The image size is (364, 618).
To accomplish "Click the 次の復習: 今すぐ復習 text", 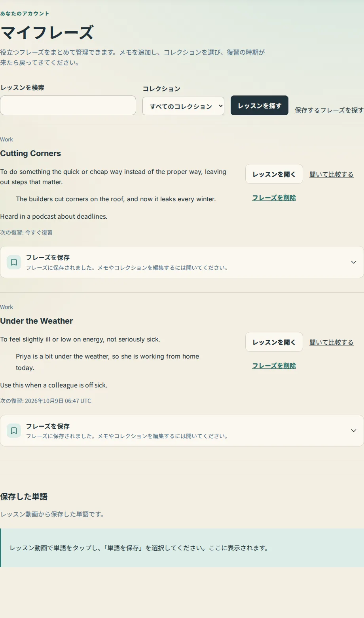I will (x=27, y=233).
